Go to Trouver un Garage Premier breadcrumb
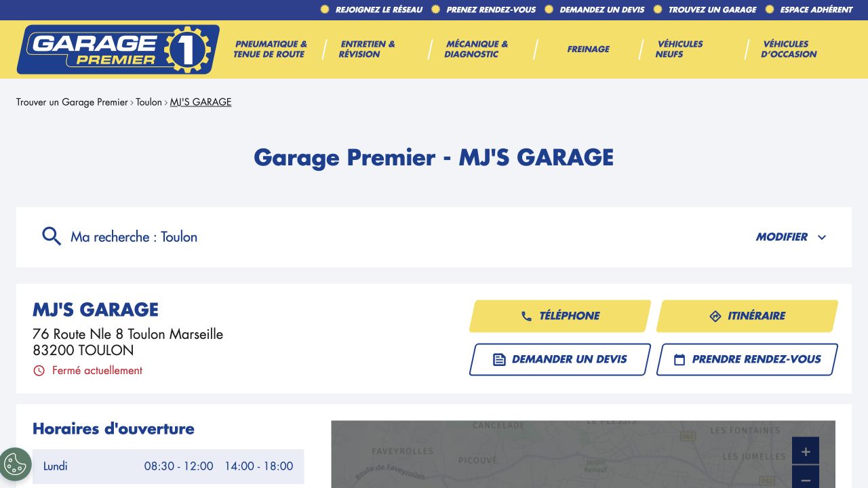 tap(72, 102)
